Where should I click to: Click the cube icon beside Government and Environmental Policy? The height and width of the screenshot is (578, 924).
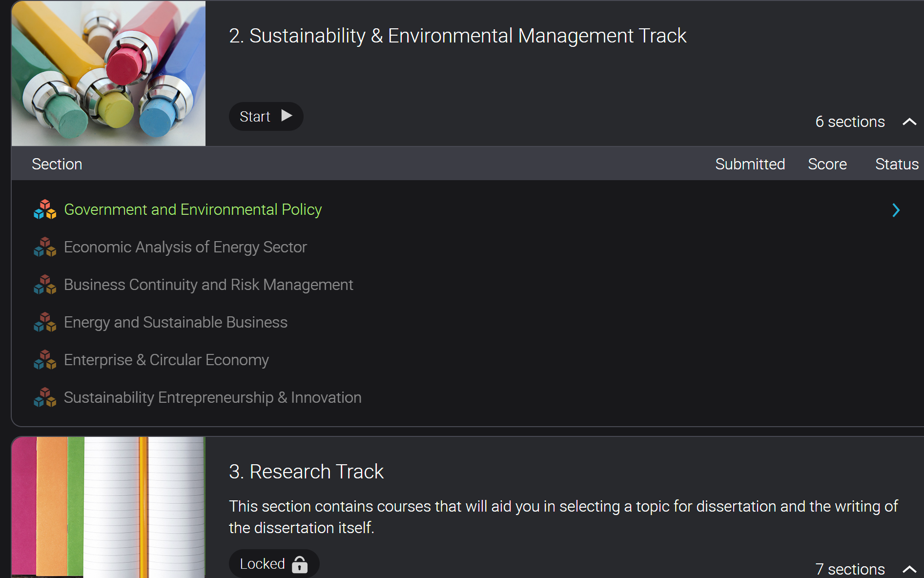click(x=45, y=209)
